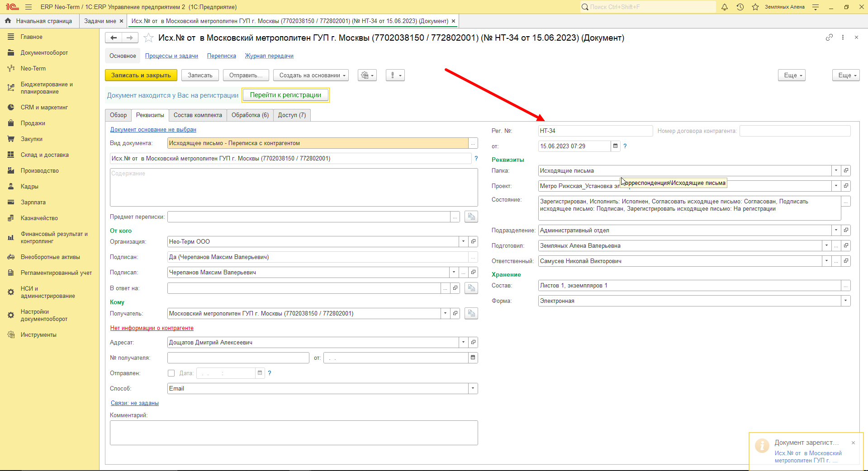Open Организация Нео-Терм details icon

coord(473,241)
